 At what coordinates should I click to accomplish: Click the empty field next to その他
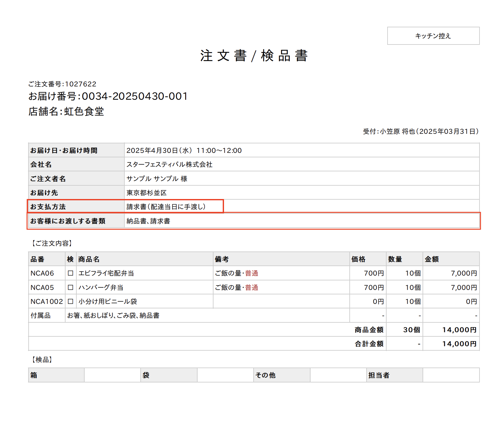(338, 375)
